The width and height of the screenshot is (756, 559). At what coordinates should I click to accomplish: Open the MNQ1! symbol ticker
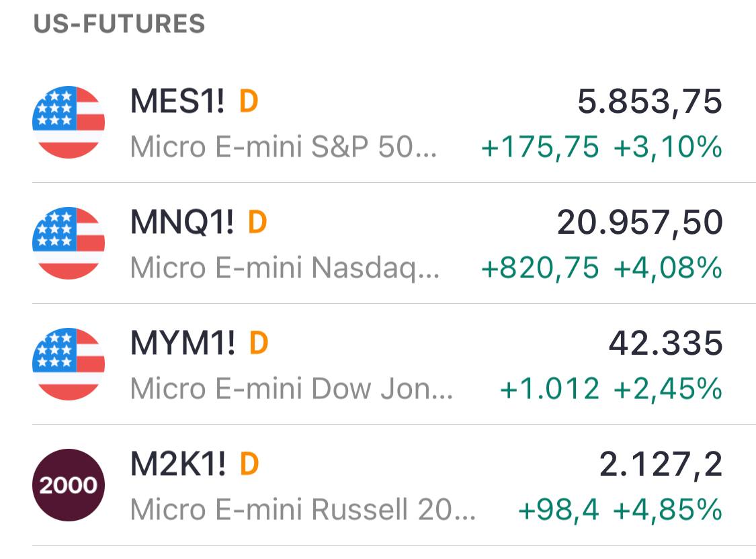pyautogui.click(x=182, y=223)
